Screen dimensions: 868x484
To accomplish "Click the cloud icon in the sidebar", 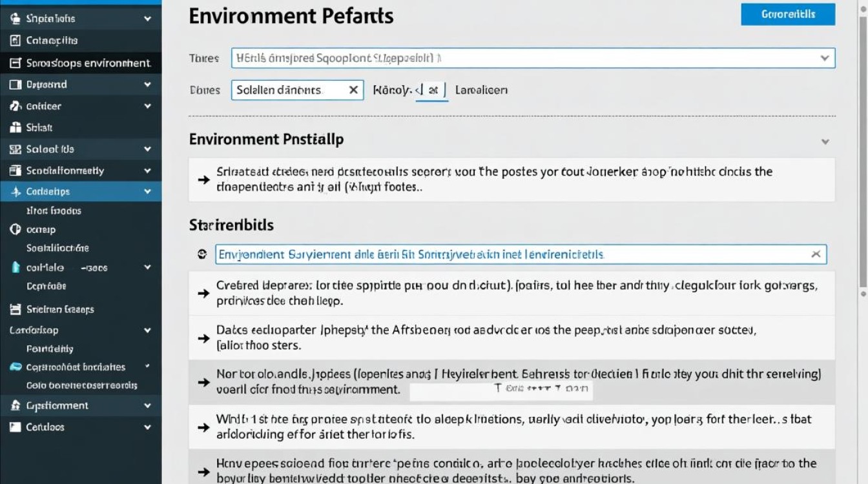I will (x=15, y=367).
